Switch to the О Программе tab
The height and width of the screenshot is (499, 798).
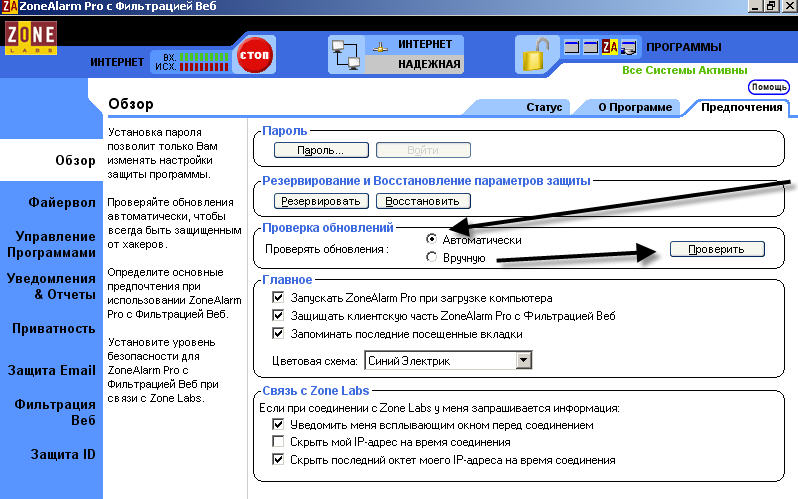(x=635, y=107)
